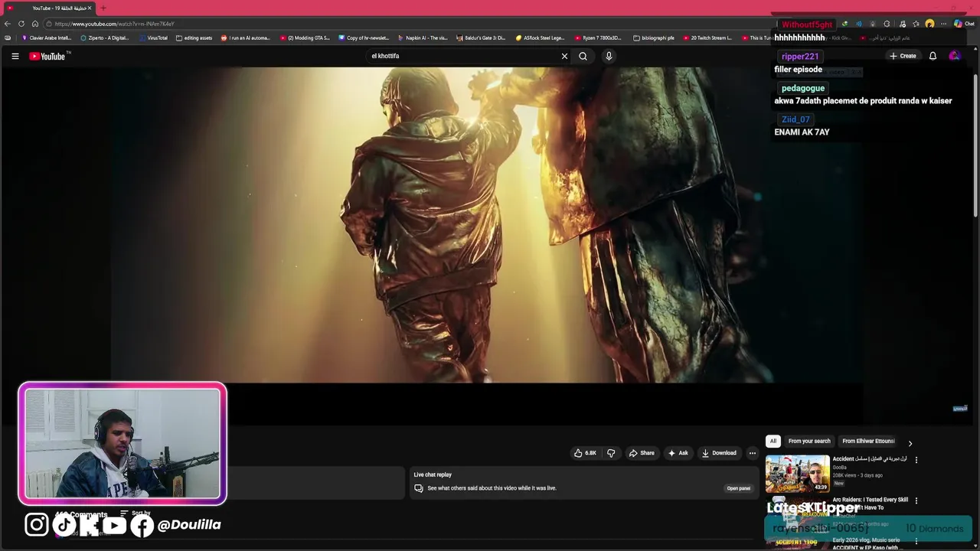Close the YouTube browser tab
The image size is (980, 551).
[89, 8]
